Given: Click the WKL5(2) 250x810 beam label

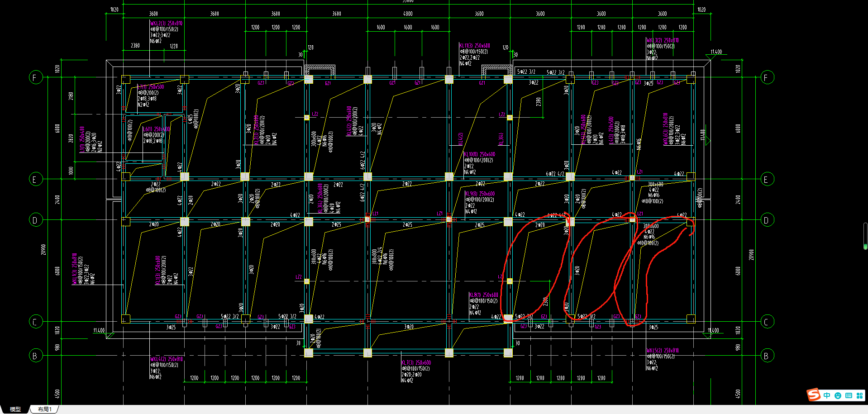Looking at the screenshot, I should [663, 351].
